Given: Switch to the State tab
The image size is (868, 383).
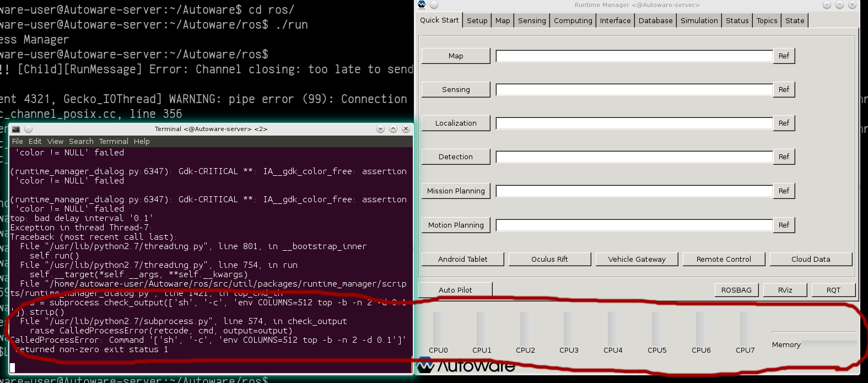Looking at the screenshot, I should click(795, 21).
